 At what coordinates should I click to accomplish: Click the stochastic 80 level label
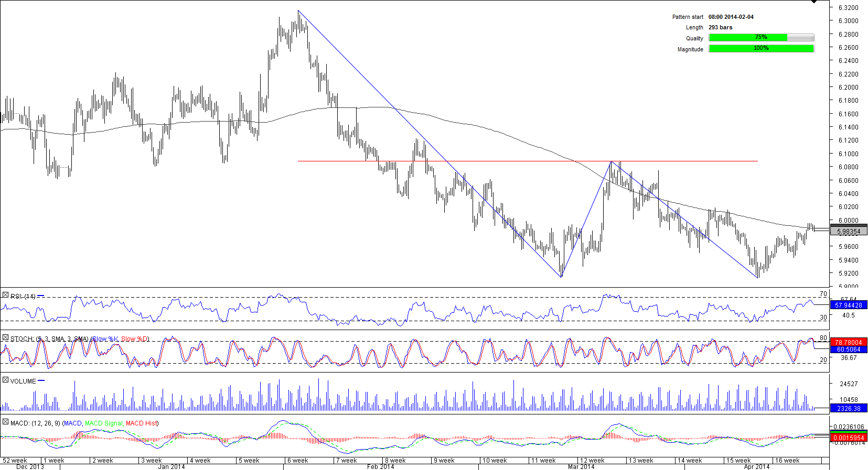[x=823, y=338]
